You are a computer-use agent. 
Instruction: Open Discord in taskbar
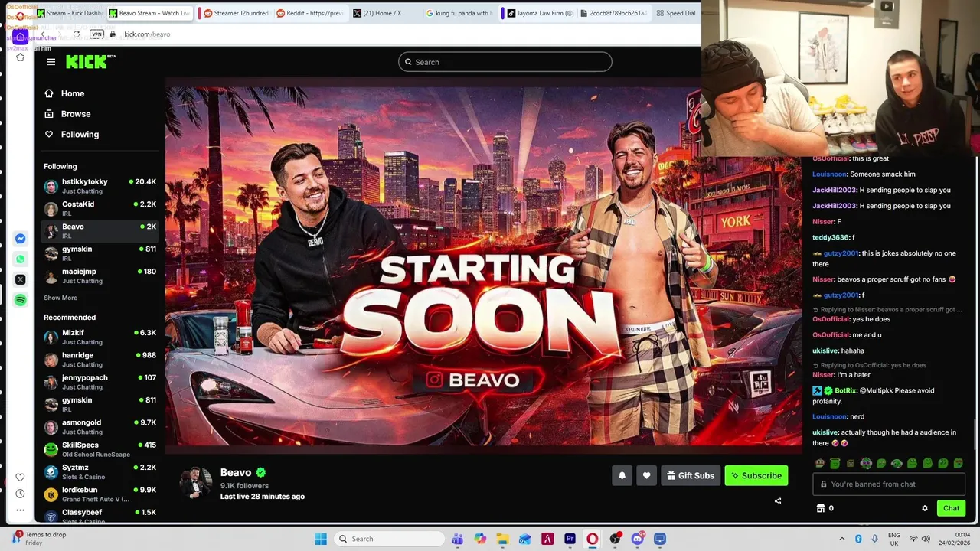click(637, 539)
